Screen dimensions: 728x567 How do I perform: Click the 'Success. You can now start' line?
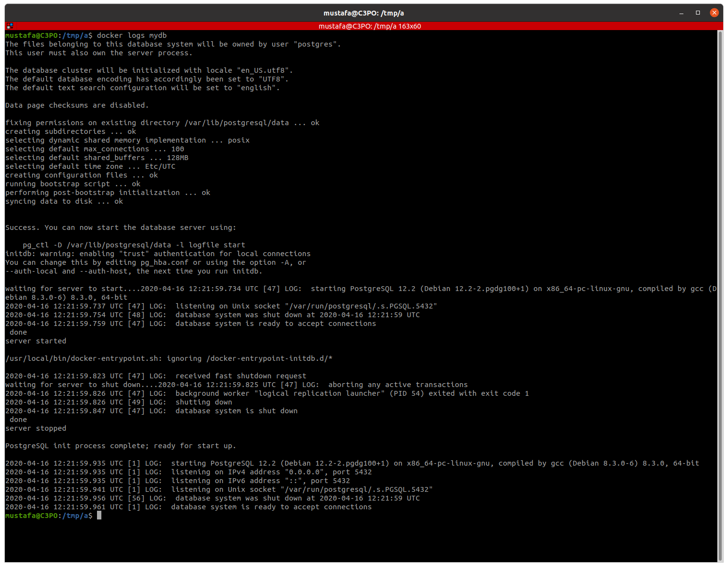[121, 227]
